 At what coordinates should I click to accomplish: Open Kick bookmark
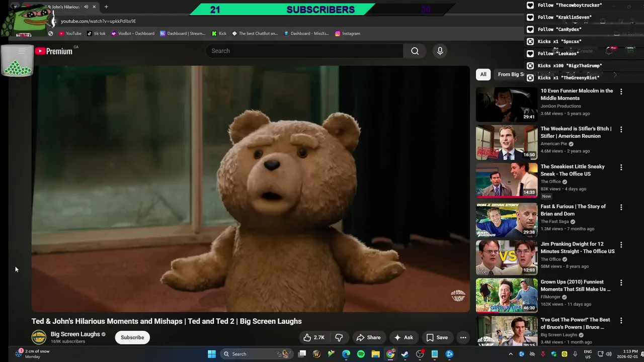pos(219,33)
